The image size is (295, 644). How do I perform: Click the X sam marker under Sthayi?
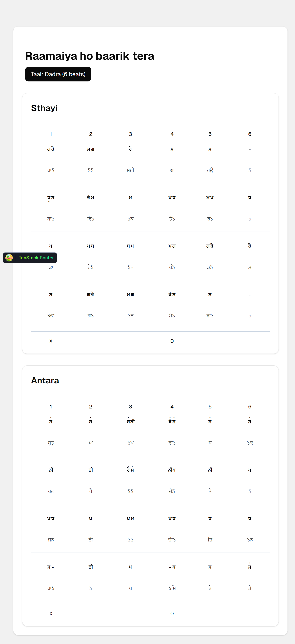tap(51, 341)
